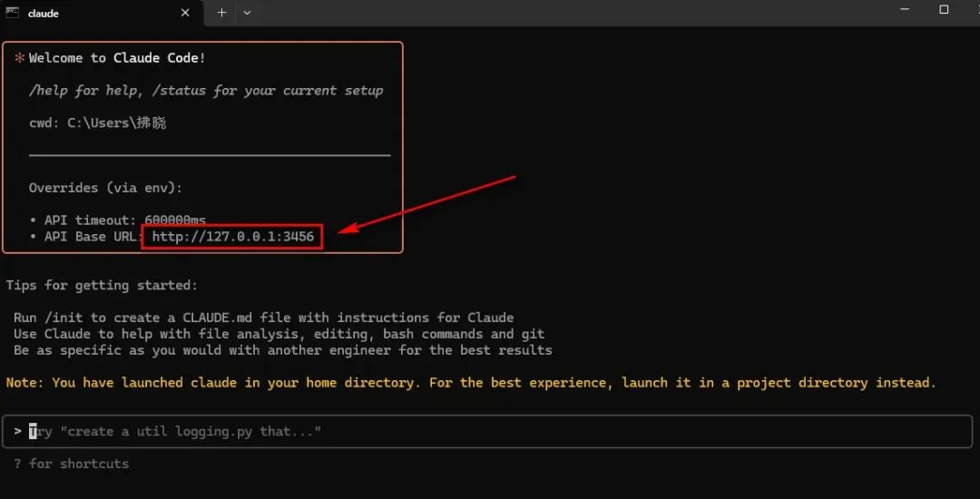Click the 'Welcome to Claude Code!' heading
This screenshot has width=980, height=499.
click(117, 58)
